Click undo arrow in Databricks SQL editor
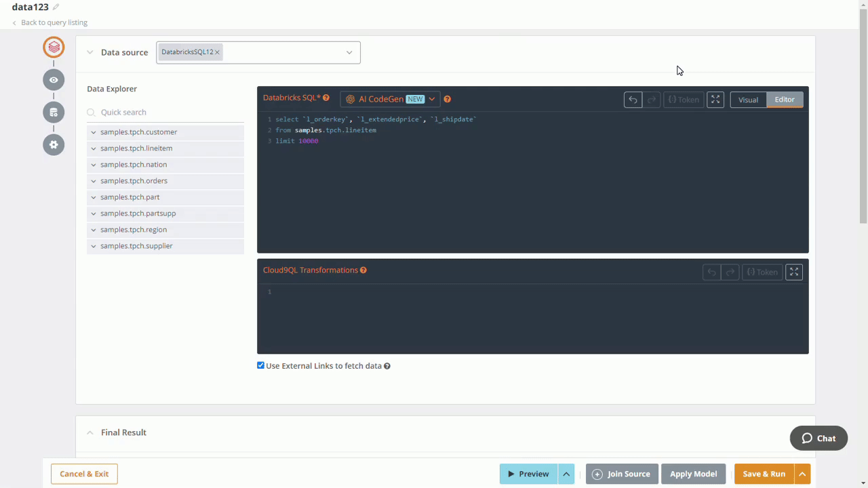868x488 pixels. 633,100
